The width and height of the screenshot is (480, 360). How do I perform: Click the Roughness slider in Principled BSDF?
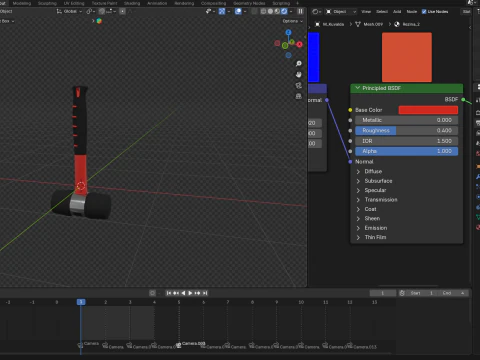pyautogui.click(x=406, y=130)
